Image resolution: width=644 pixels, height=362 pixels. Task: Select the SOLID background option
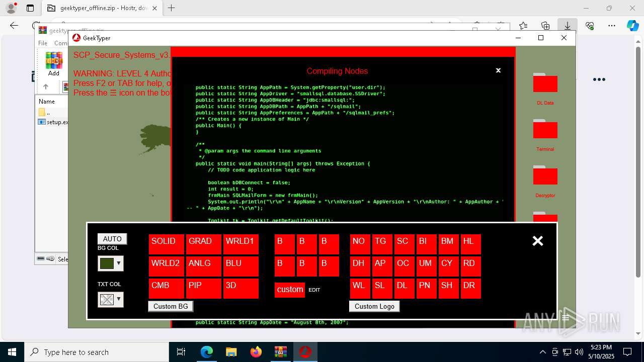(167, 244)
